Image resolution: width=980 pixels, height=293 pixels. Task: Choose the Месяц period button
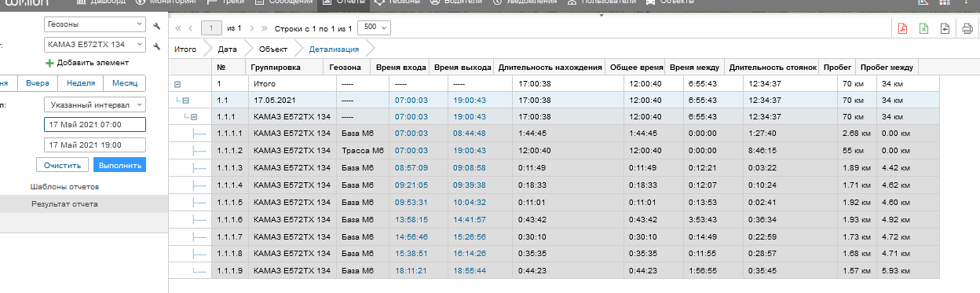point(125,82)
